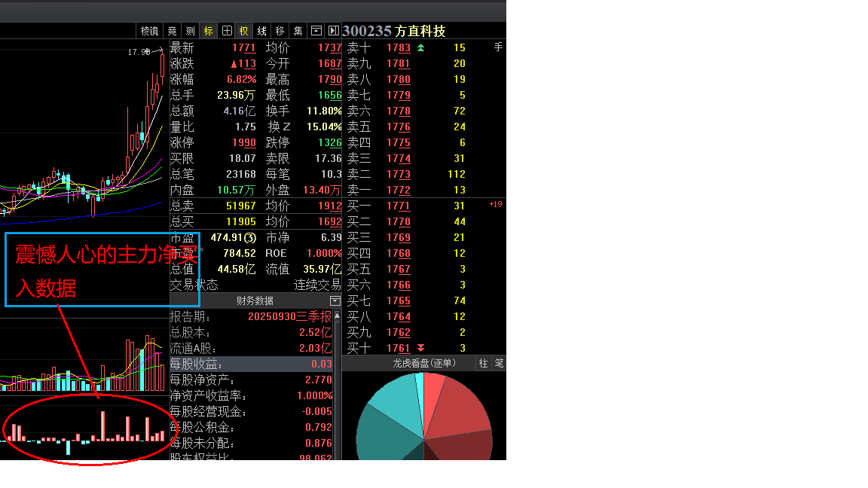Click the 竞 toolbar button
Viewport: 868px width, 488px height.
tap(172, 31)
